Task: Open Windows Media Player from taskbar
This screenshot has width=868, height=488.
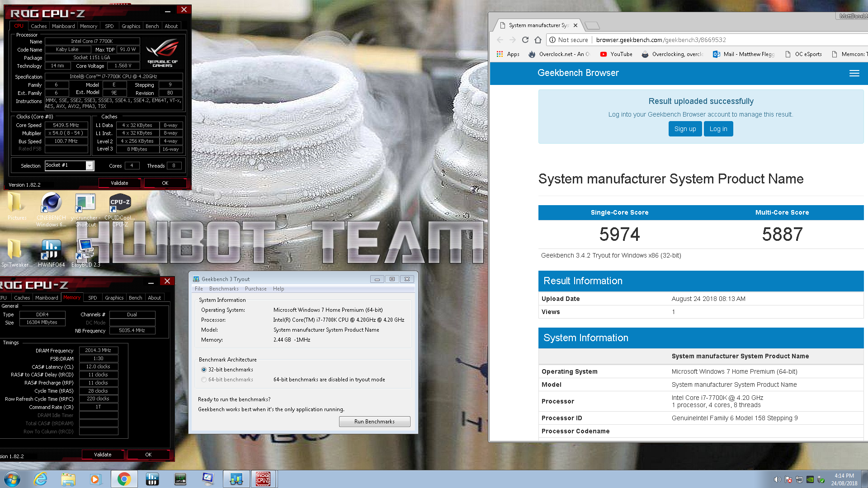Action: tap(95, 479)
